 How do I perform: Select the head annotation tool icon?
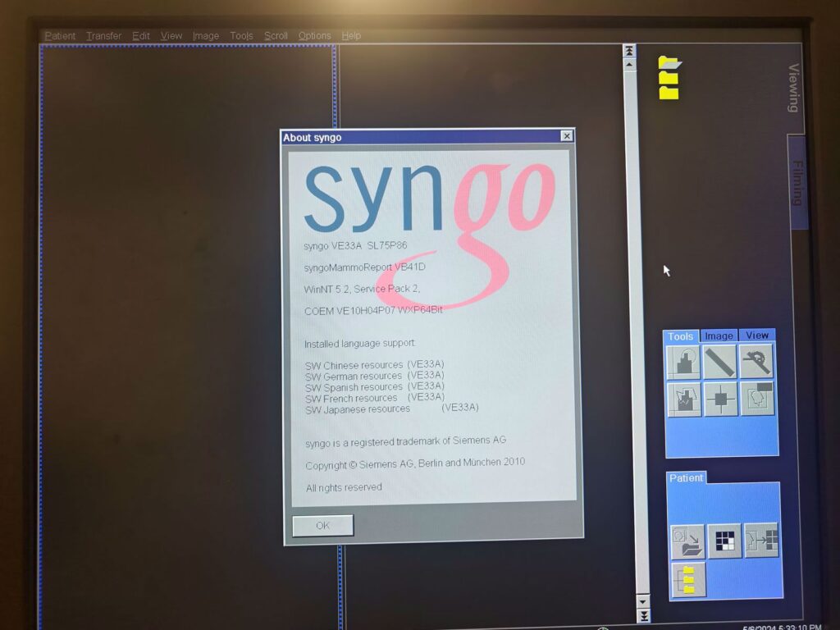[x=757, y=398]
